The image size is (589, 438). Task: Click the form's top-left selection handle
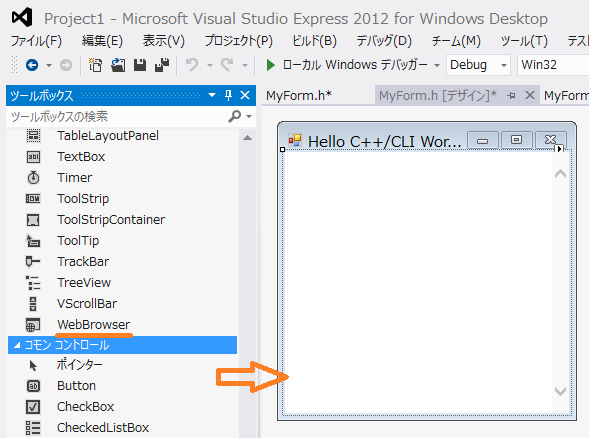click(283, 150)
